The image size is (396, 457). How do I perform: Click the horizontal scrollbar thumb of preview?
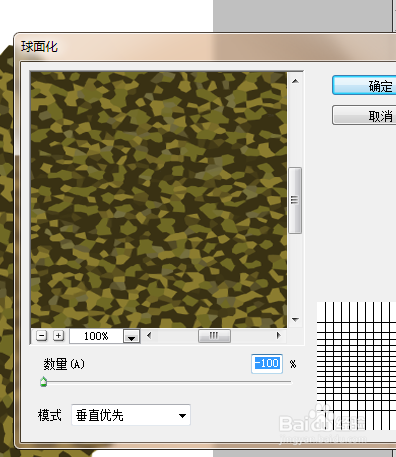click(214, 336)
